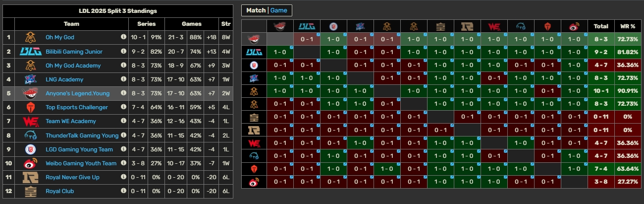Image resolution: width=644 pixels, height=204 pixels.
Task: Open the LNG Academy team link
Action: [x=64, y=79]
